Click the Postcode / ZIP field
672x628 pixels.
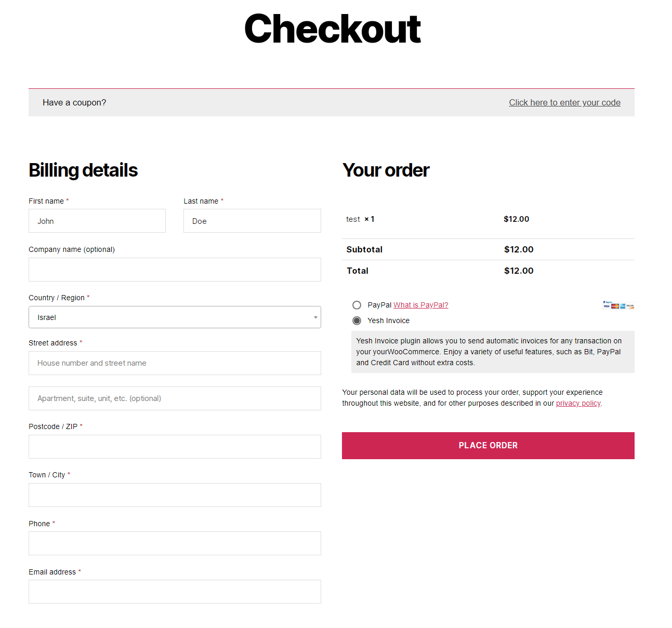(x=175, y=447)
